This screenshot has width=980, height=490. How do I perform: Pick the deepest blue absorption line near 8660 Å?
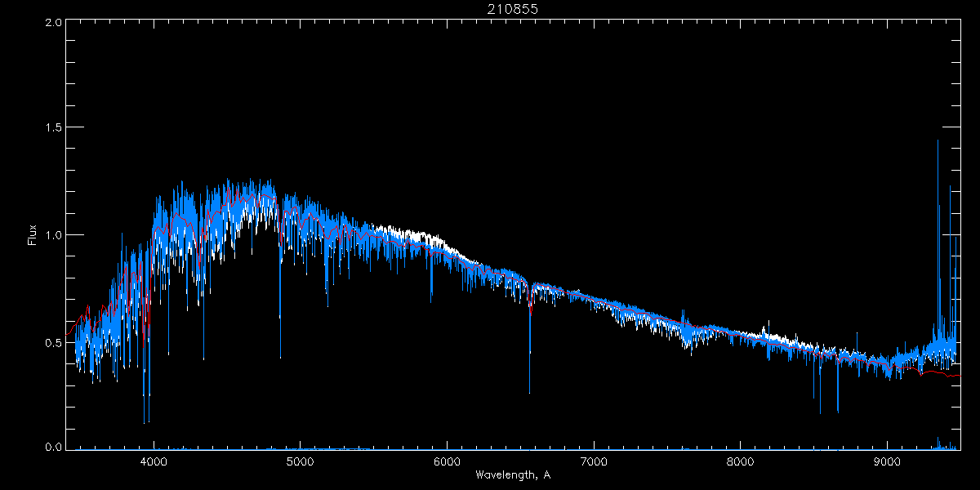click(x=838, y=410)
